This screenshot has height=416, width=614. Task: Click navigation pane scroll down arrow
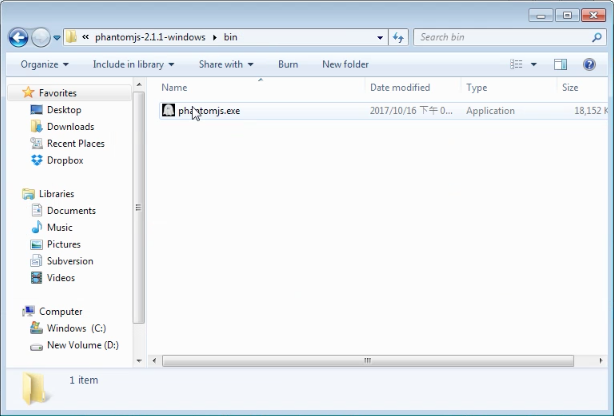[x=139, y=361]
